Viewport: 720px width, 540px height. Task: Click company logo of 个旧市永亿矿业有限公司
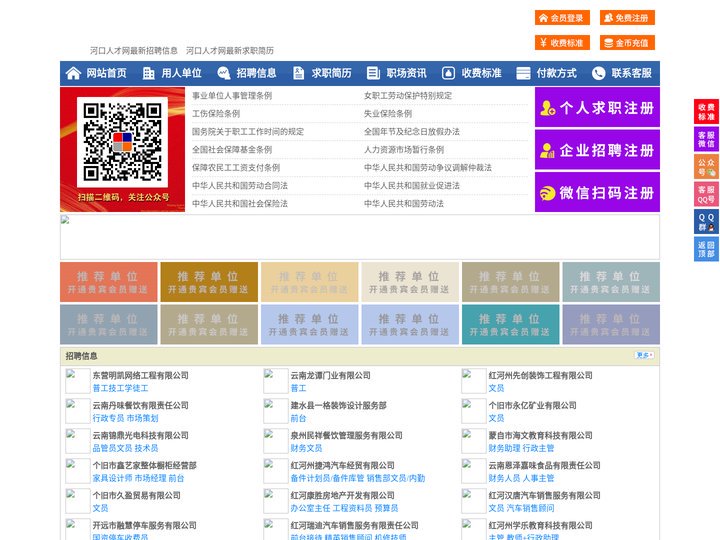(x=473, y=411)
